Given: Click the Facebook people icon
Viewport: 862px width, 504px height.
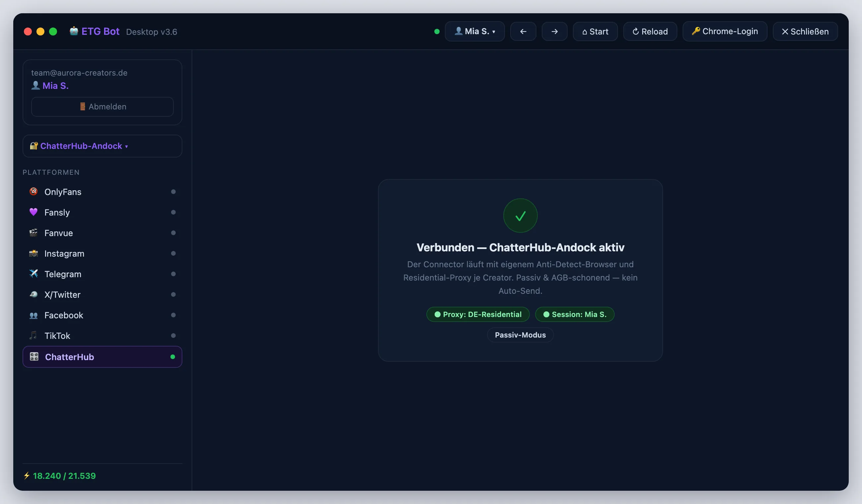Looking at the screenshot, I should tap(33, 315).
